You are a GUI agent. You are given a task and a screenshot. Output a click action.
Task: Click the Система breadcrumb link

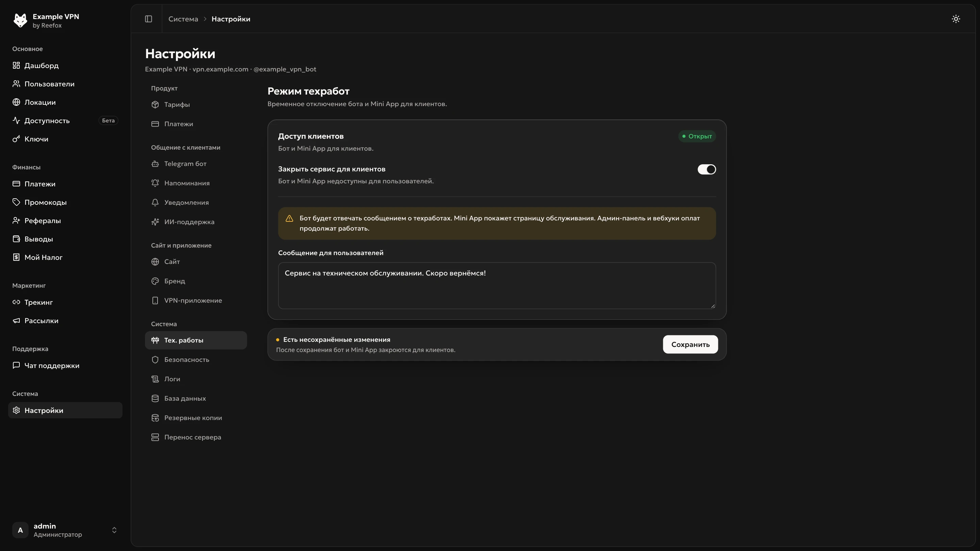point(183,19)
